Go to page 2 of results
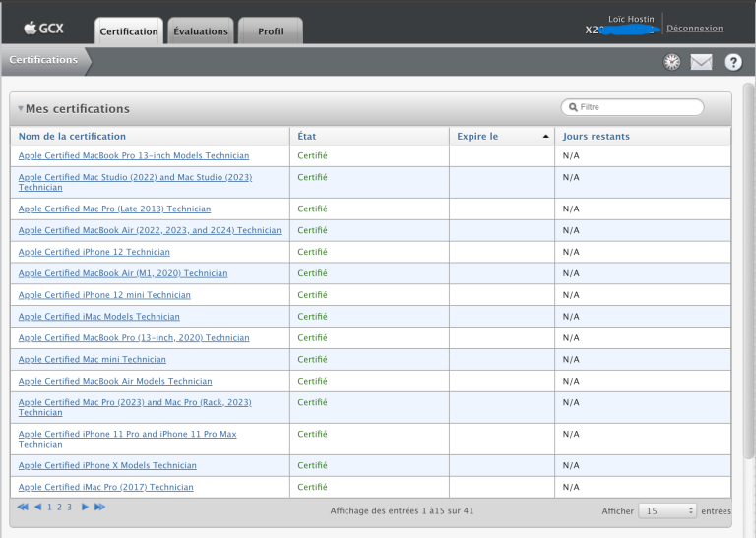Image resolution: width=756 pixels, height=538 pixels. tap(59, 507)
